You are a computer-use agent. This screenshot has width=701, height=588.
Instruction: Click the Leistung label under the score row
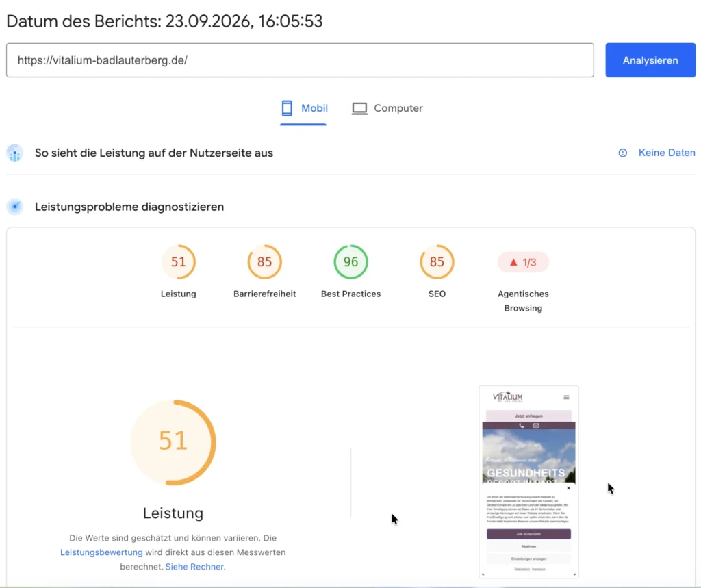[179, 294]
